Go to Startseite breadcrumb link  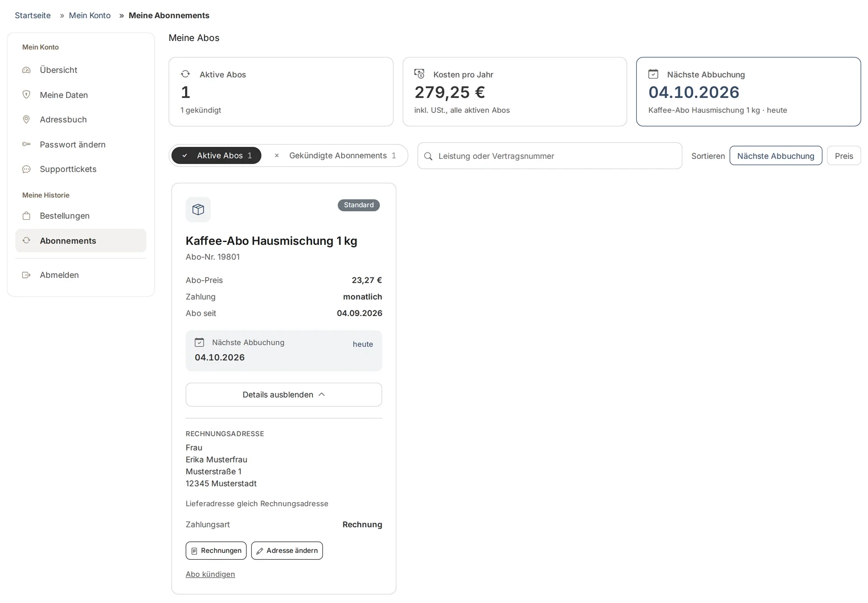pyautogui.click(x=32, y=15)
